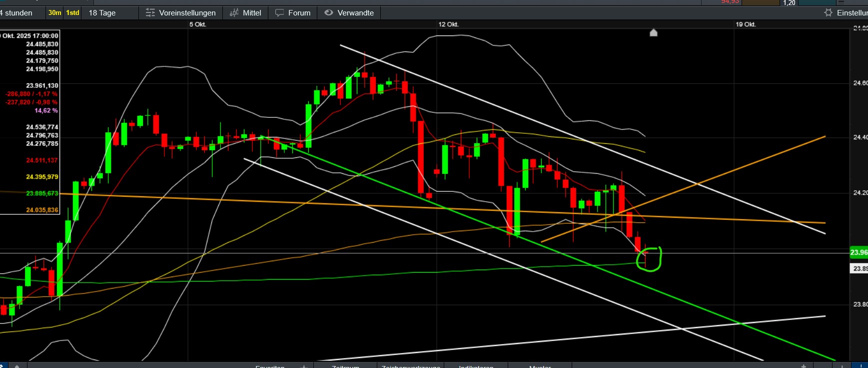Click the purple 14,62 % value
The image size is (868, 368).
(46, 111)
